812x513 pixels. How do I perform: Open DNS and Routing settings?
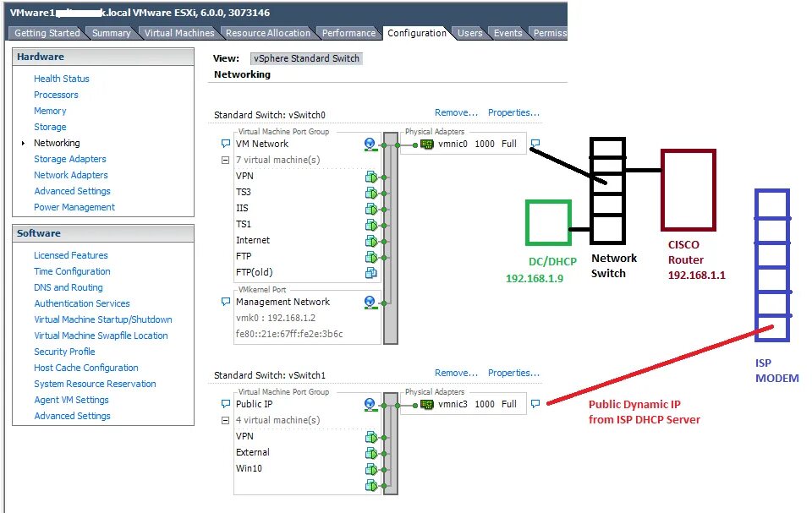coord(69,287)
